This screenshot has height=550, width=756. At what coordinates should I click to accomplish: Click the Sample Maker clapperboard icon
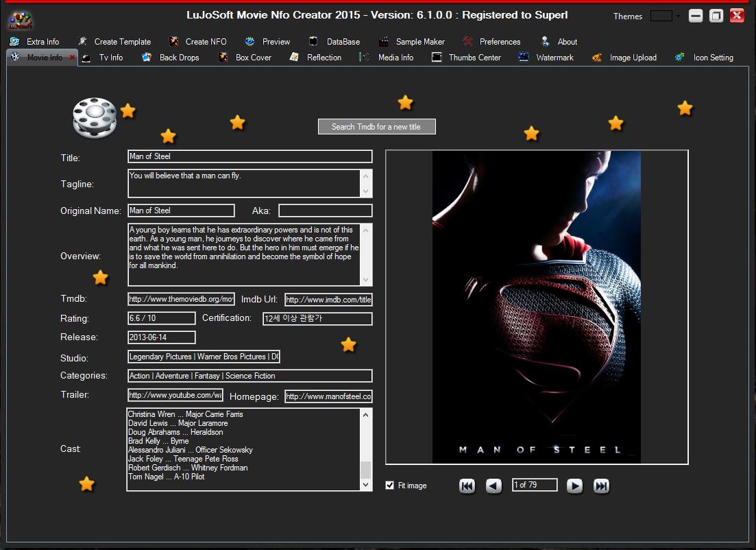pos(383,42)
